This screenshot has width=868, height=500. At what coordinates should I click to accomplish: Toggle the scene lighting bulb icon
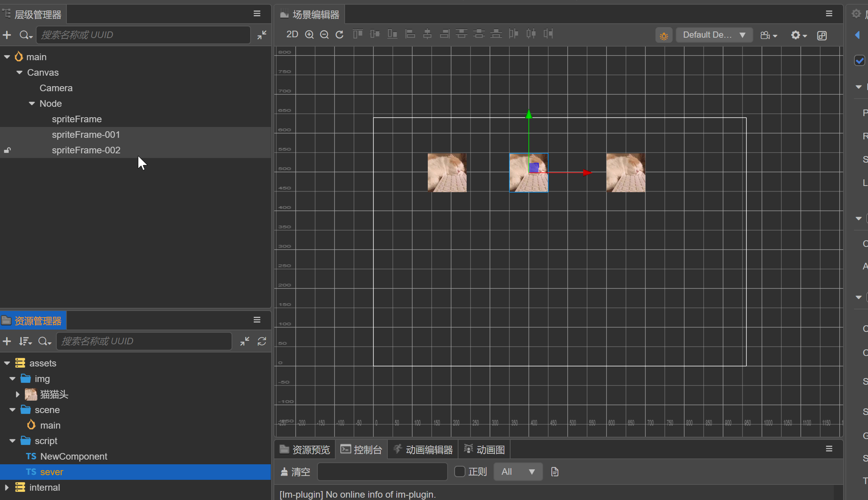tap(664, 35)
